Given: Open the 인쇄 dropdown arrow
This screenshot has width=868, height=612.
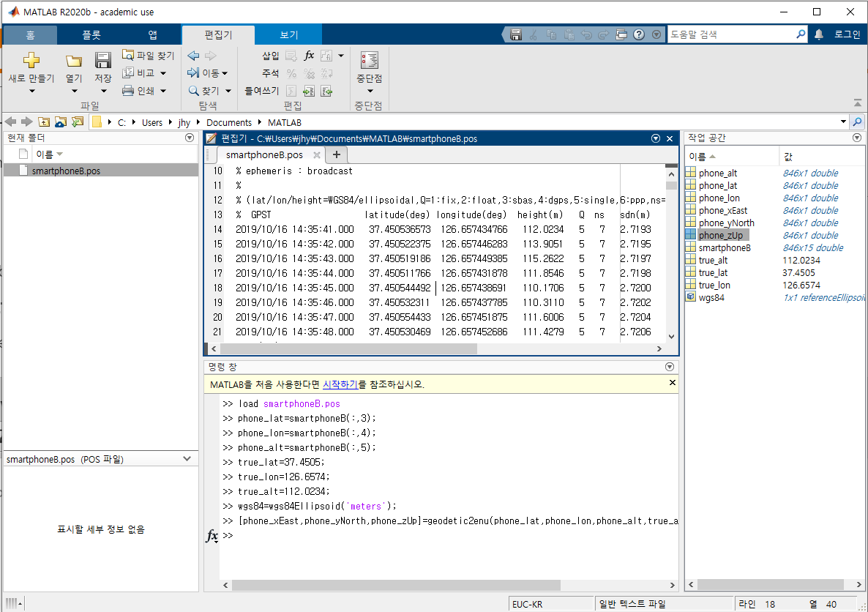Looking at the screenshot, I should click(163, 91).
